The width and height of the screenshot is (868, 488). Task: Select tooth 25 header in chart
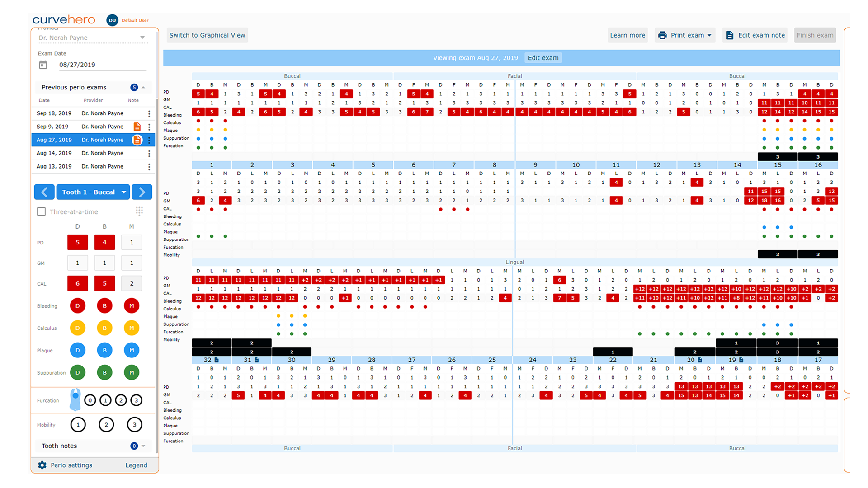492,360
